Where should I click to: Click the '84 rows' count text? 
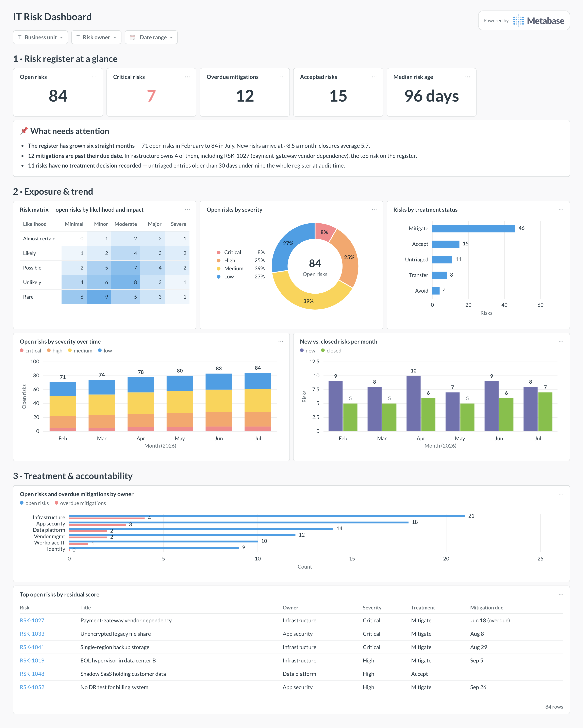554,707
